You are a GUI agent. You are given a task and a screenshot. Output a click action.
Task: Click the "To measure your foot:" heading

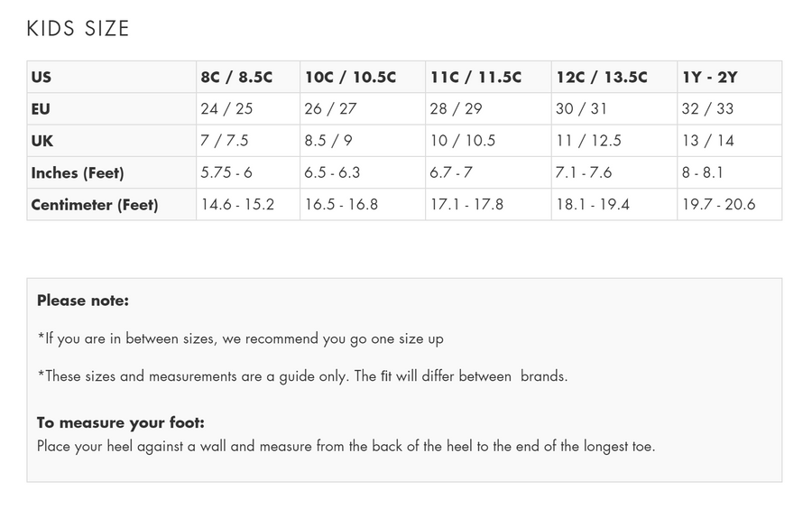(121, 422)
